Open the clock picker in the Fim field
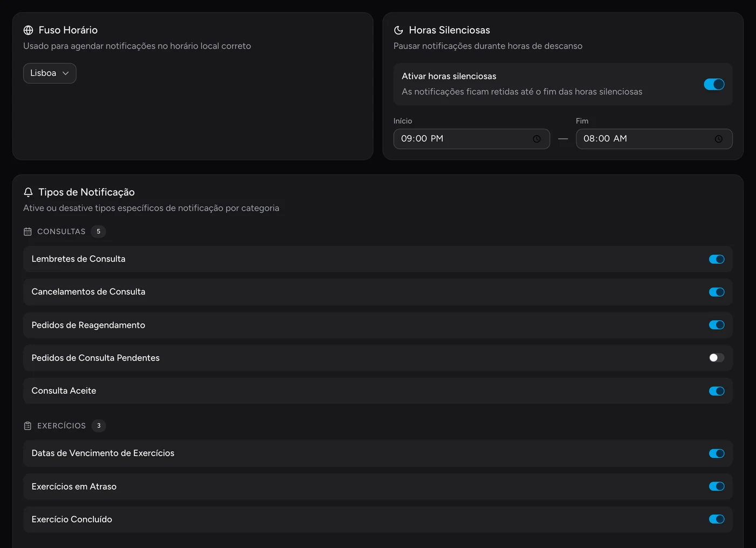The image size is (756, 548). [719, 139]
